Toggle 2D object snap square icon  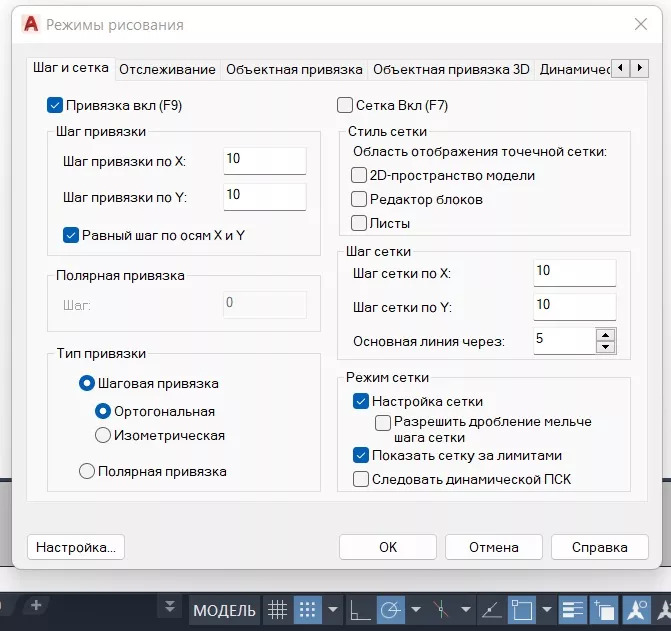(x=521, y=609)
